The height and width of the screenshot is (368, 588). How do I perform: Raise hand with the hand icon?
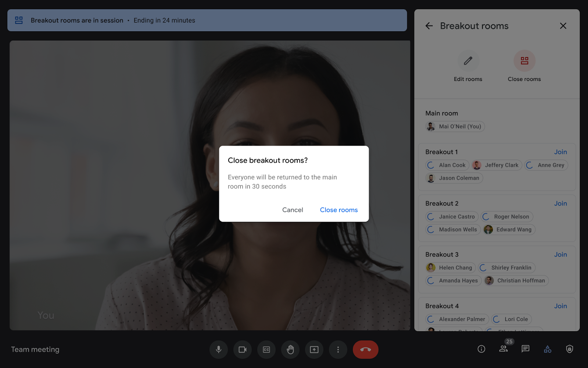(290, 350)
